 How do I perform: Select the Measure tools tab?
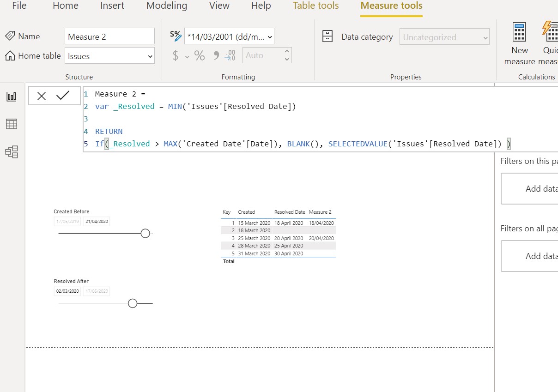[x=392, y=6]
